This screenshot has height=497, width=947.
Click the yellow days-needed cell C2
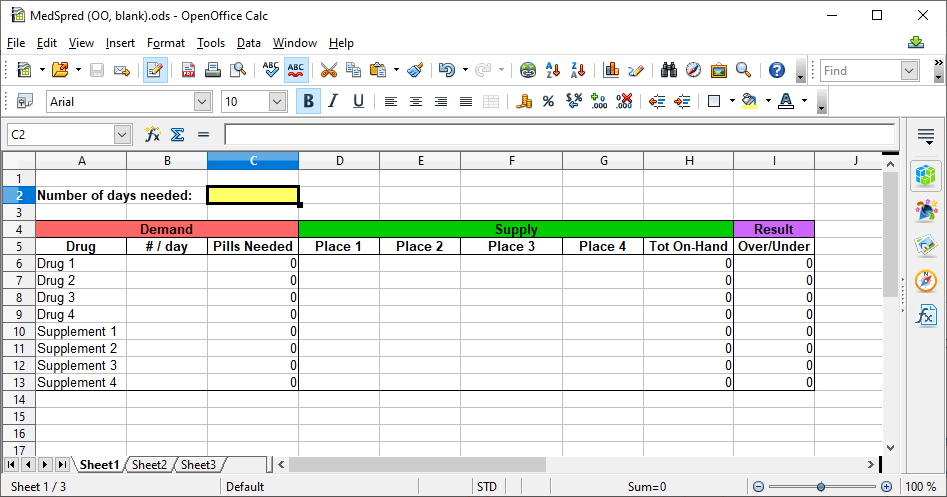[253, 195]
